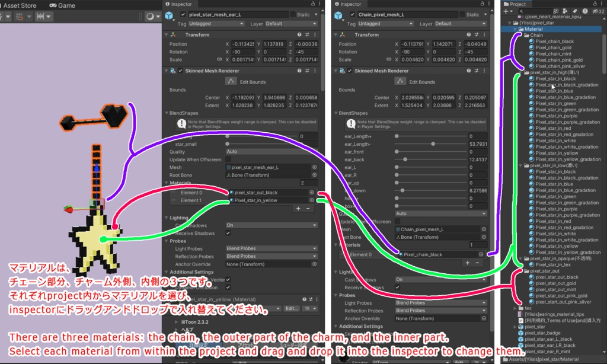The height and width of the screenshot is (364, 607).
Task: Click the Edit button of Pixel_star_in_yellow material
Action: pyautogui.click(x=292, y=309)
